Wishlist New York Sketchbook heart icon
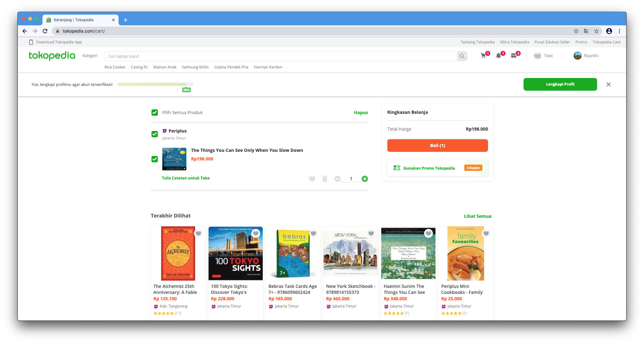Screen dimensions: 644x344 tap(371, 233)
